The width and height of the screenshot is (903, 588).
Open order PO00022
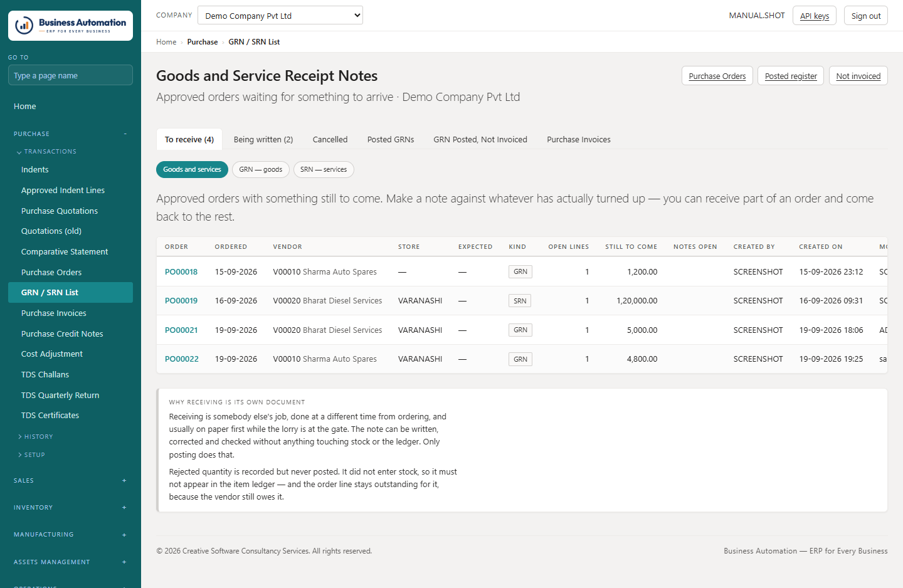[182, 359]
